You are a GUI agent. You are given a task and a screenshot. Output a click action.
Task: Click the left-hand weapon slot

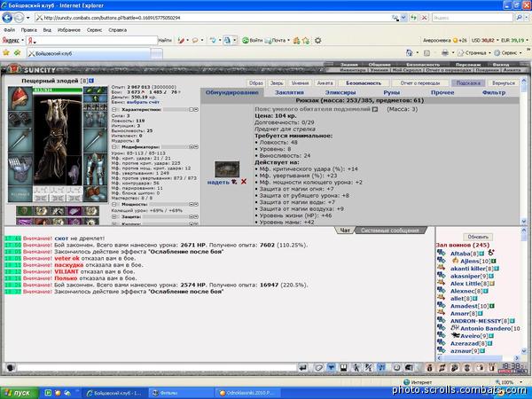point(20,140)
